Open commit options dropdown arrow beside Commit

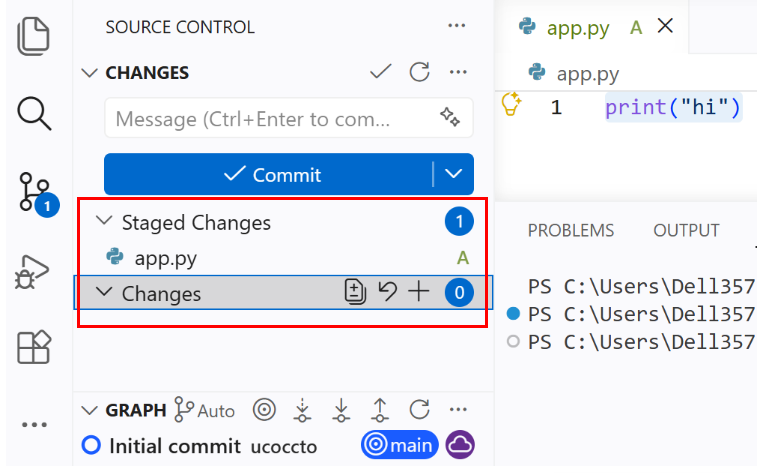(x=454, y=174)
